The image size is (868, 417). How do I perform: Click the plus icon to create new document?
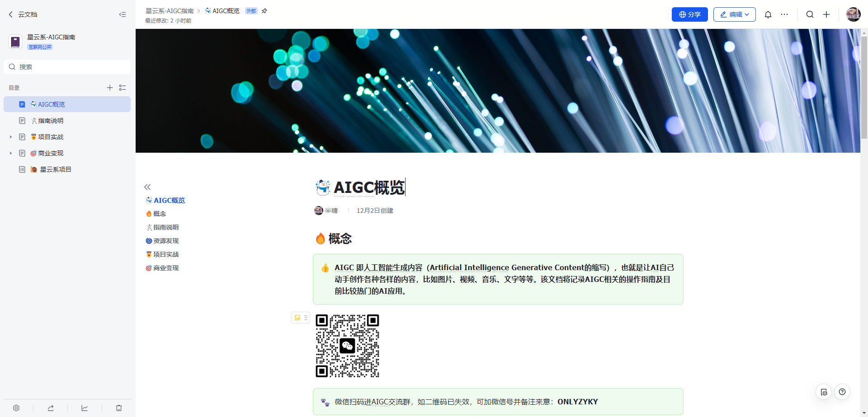click(x=826, y=14)
